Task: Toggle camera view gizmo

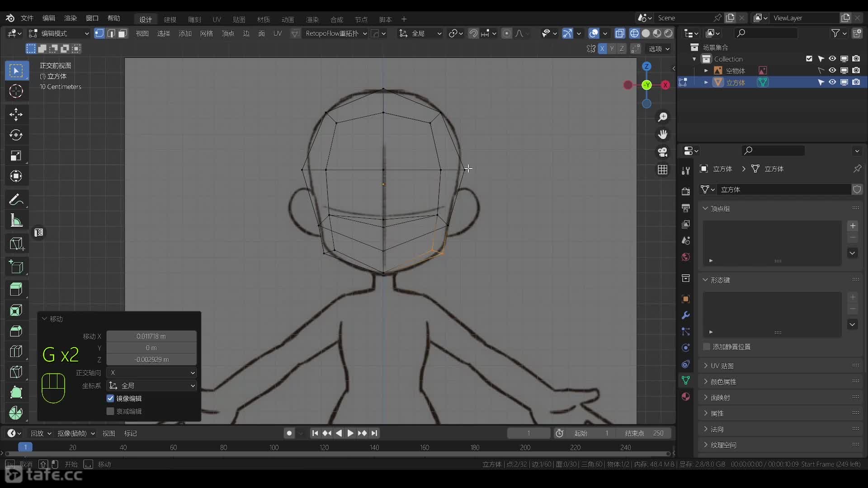Action: [663, 152]
